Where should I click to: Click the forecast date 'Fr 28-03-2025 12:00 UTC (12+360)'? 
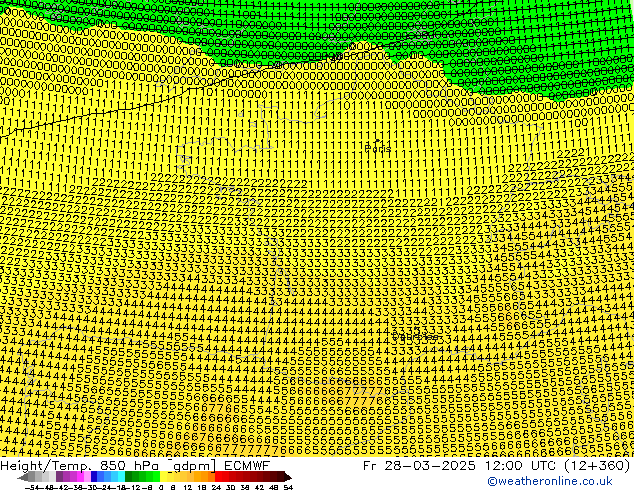pos(497,466)
